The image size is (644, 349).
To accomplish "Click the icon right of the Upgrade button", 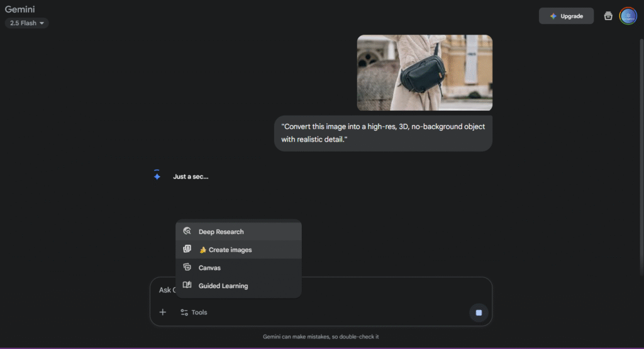I will [x=608, y=16].
